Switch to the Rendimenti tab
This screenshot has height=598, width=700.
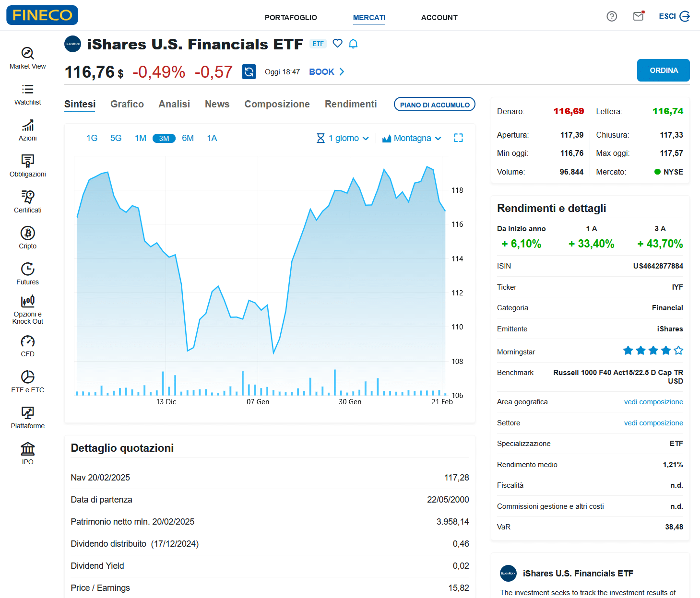(351, 104)
